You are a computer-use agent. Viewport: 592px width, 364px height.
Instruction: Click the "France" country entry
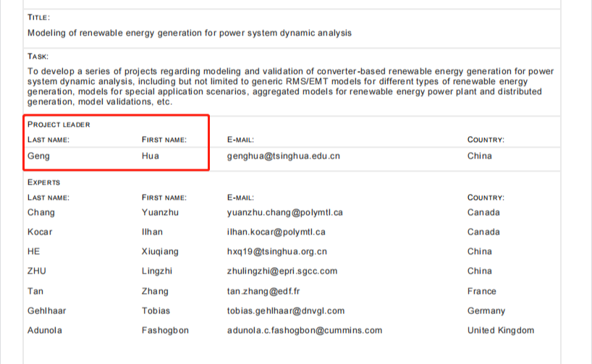tap(481, 291)
